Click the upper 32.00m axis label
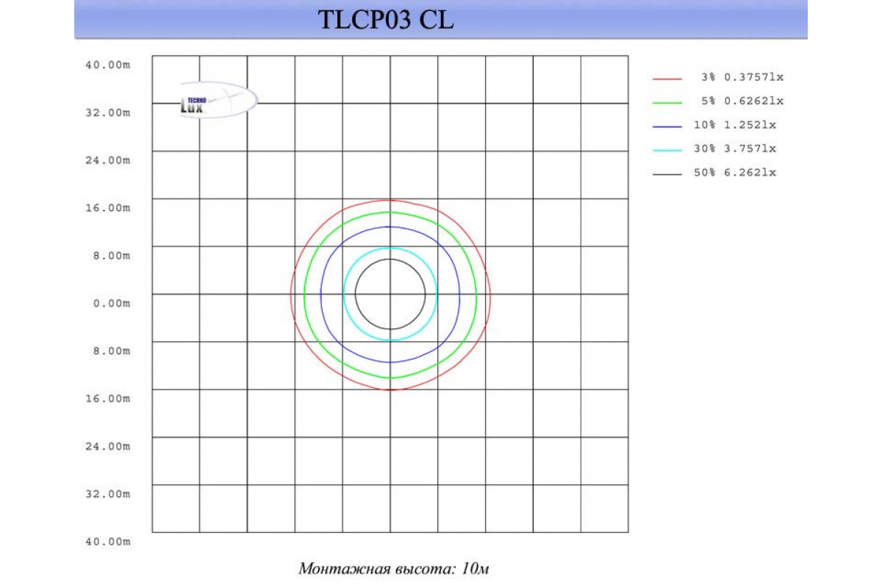Screen dimensions: 882x588 [x=108, y=112]
